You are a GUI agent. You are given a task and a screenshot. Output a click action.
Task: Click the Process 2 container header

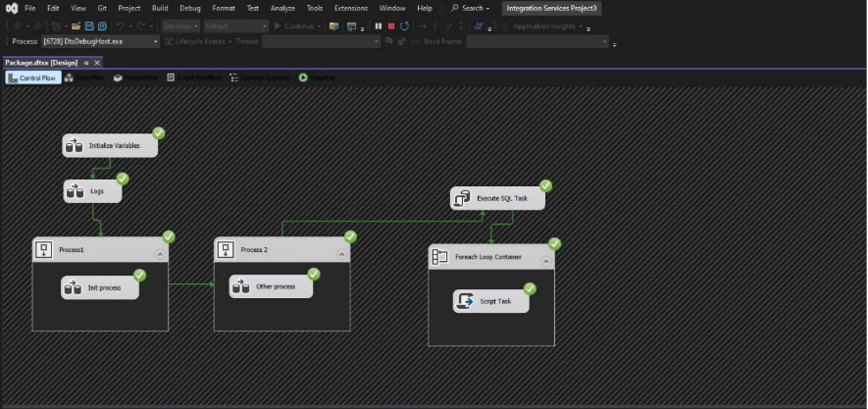tap(281, 250)
